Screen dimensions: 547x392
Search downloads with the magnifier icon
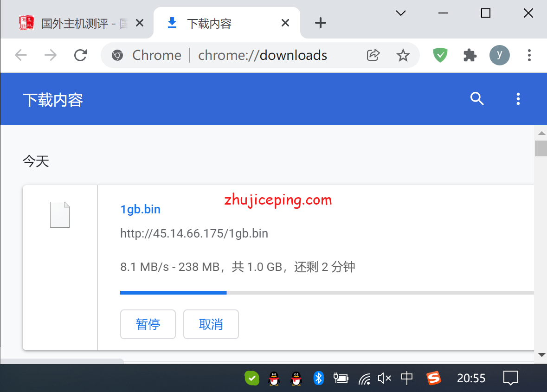(477, 99)
